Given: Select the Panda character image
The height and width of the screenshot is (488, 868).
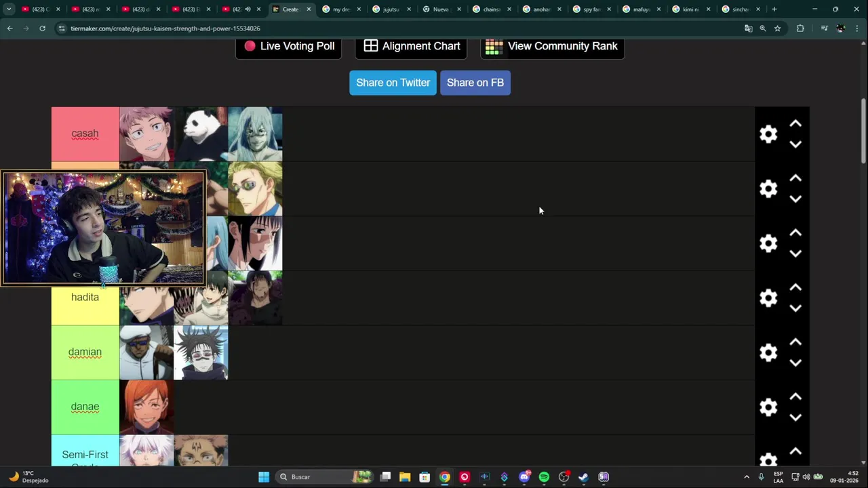Looking at the screenshot, I should [x=201, y=134].
